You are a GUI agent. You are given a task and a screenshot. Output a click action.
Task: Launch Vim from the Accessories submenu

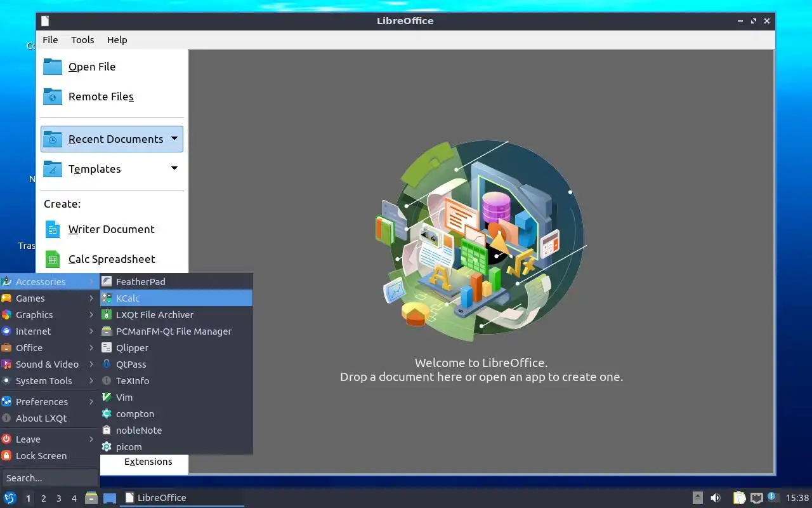coord(176,397)
